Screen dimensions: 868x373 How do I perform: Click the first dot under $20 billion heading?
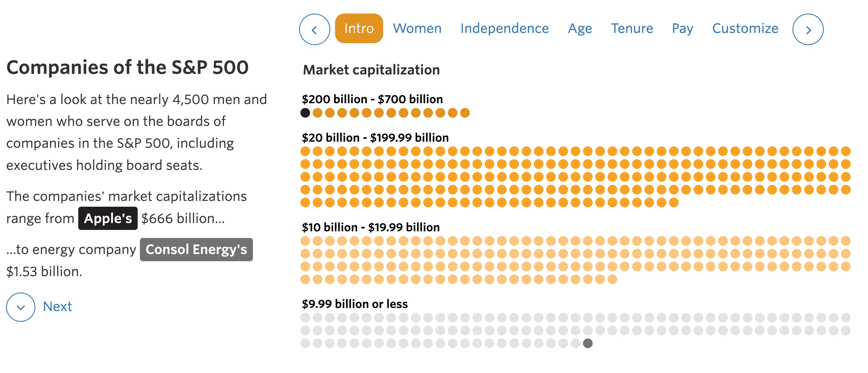point(305,151)
